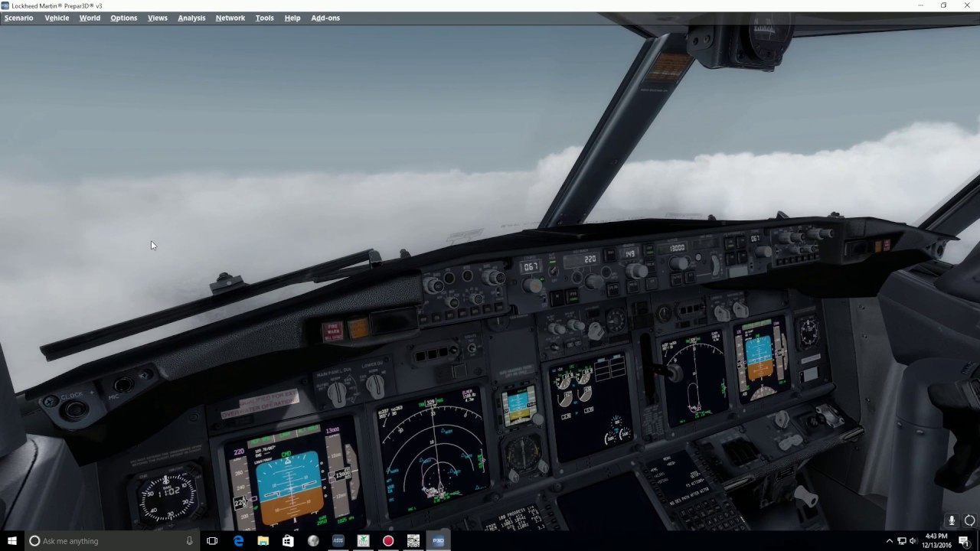Screen dimensions: 980x551
Task: Open the Options menu
Action: click(x=123, y=18)
